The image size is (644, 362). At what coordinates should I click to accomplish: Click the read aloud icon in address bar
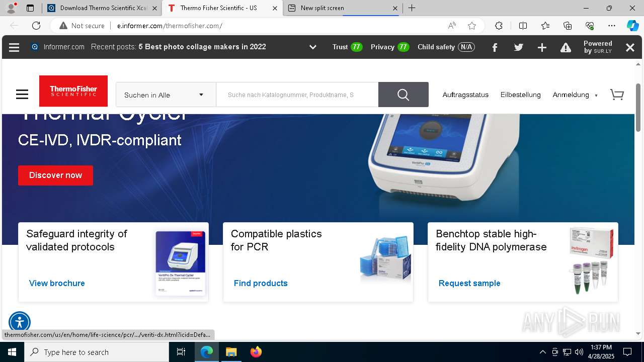[452, 26]
